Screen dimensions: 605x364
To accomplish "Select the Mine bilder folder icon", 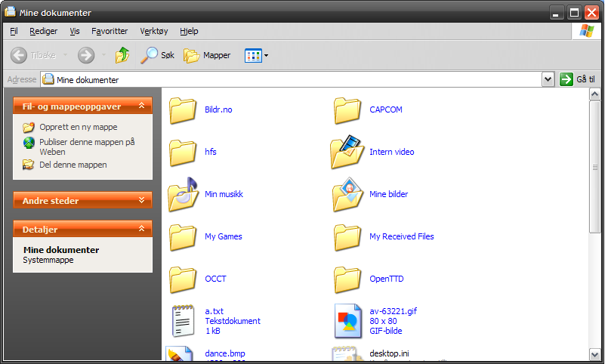I will (x=347, y=194).
